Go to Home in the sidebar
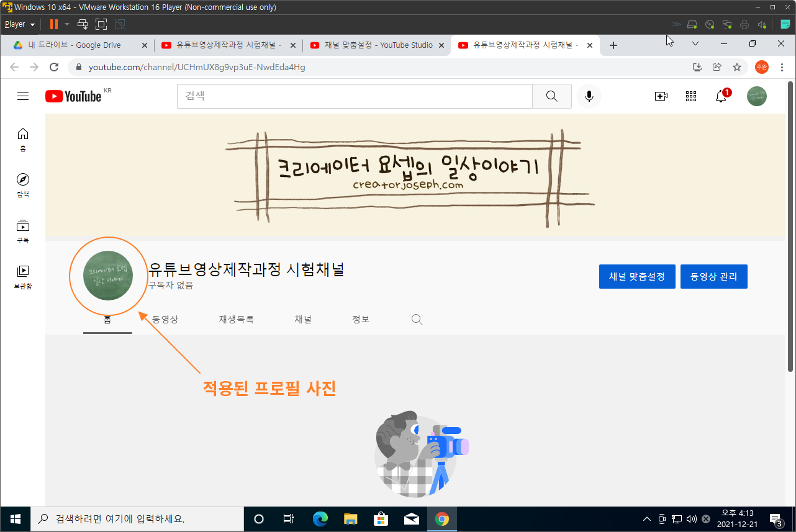Viewport: 796px width, 532px height. point(23,140)
